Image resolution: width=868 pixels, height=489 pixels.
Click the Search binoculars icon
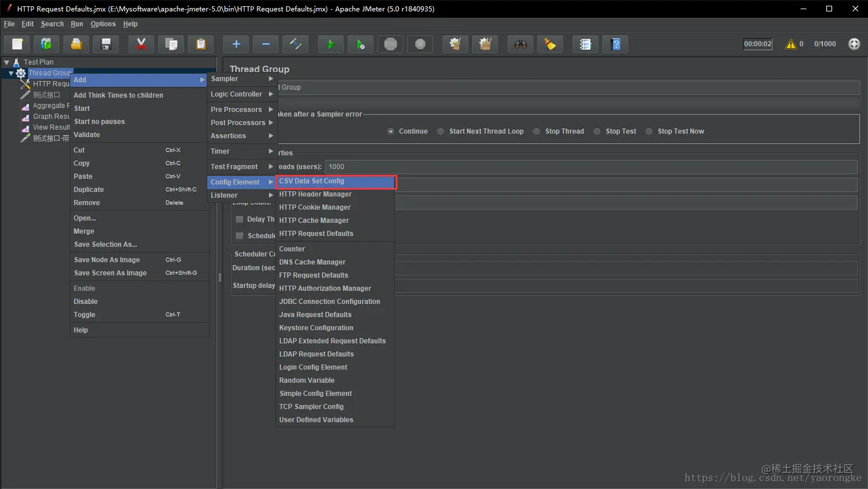(x=521, y=44)
